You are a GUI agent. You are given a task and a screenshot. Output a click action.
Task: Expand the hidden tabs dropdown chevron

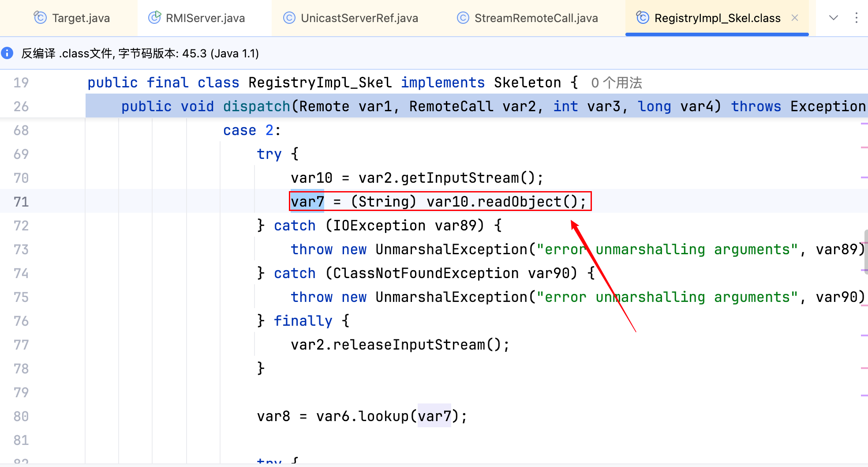833,18
